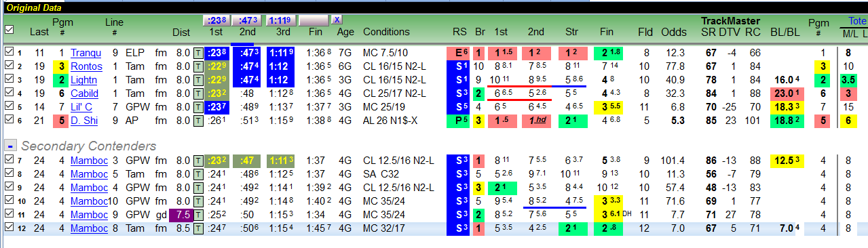Image resolution: width=868 pixels, height=248 pixels.
Task: Click the purple 7.5 distance cell
Action: coord(181,215)
